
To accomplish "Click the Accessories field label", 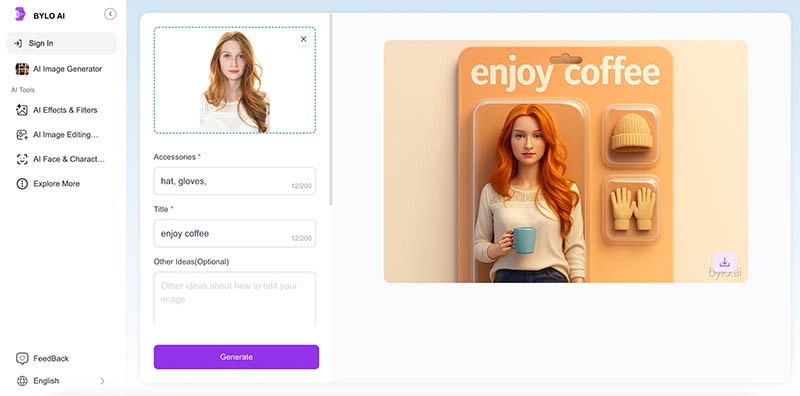I will point(174,157).
